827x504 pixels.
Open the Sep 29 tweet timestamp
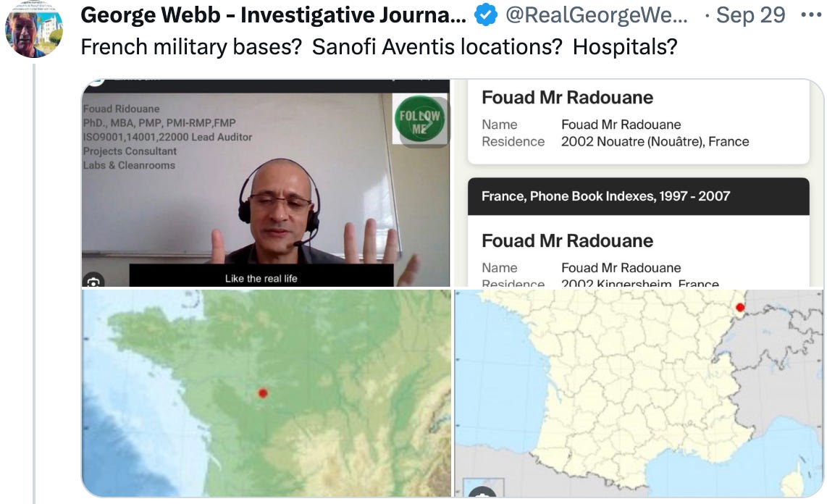[x=750, y=15]
